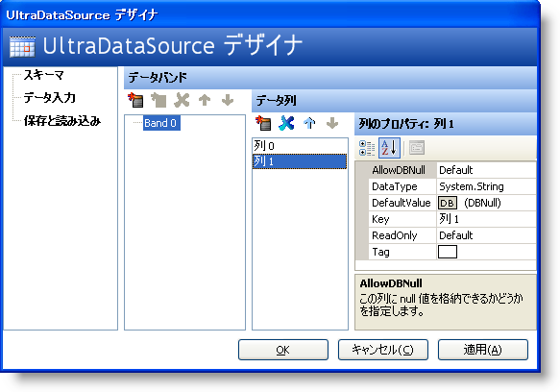
Task: Toggle alphabetical sort in property grid
Action: click(389, 148)
